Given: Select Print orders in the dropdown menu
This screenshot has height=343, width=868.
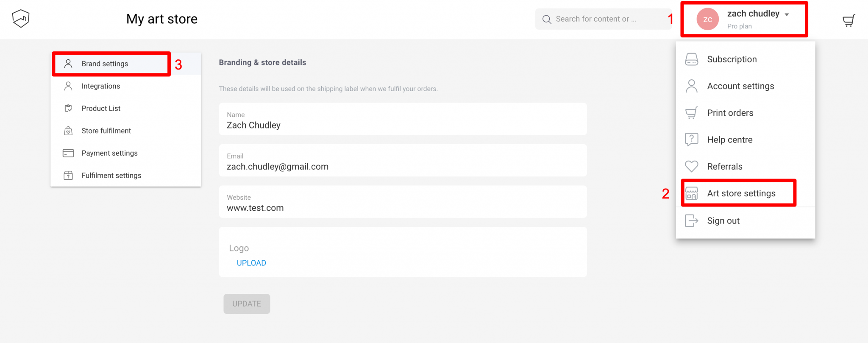Looking at the screenshot, I should (730, 113).
